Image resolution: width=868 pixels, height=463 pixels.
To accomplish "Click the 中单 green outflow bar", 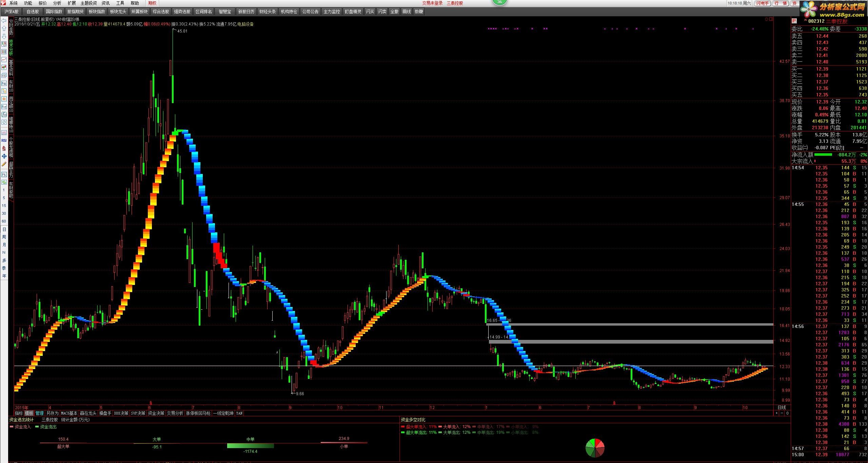I will [250, 446].
